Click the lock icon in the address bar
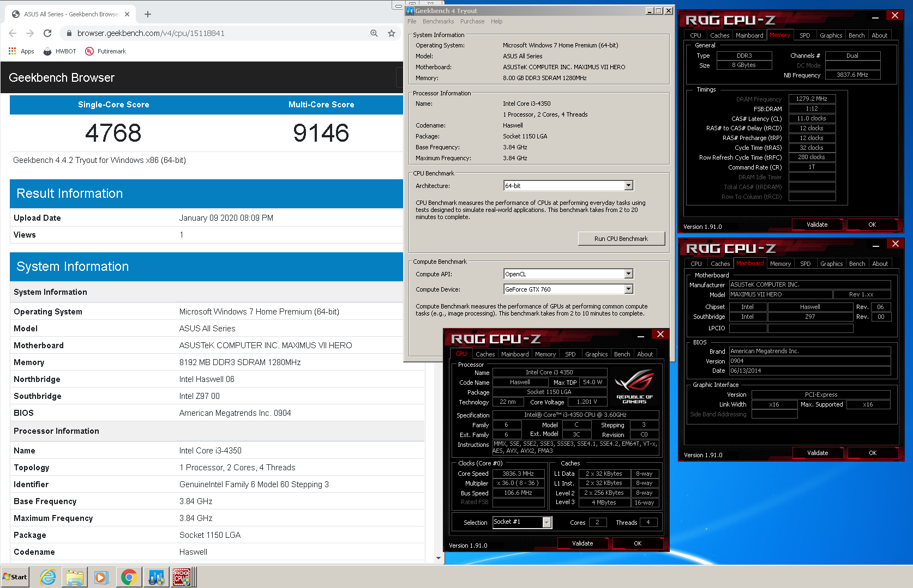Image resolution: width=913 pixels, height=588 pixels. (69, 33)
